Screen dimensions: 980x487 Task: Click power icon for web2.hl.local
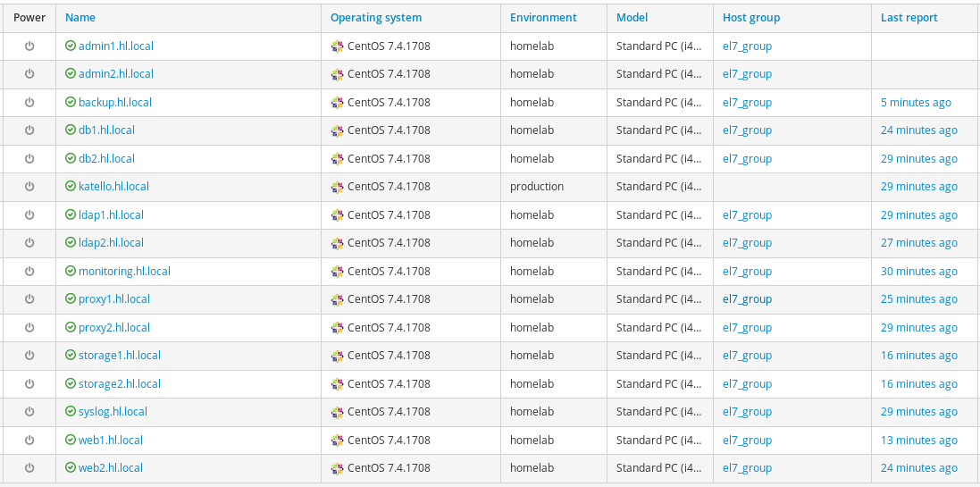tap(29, 468)
